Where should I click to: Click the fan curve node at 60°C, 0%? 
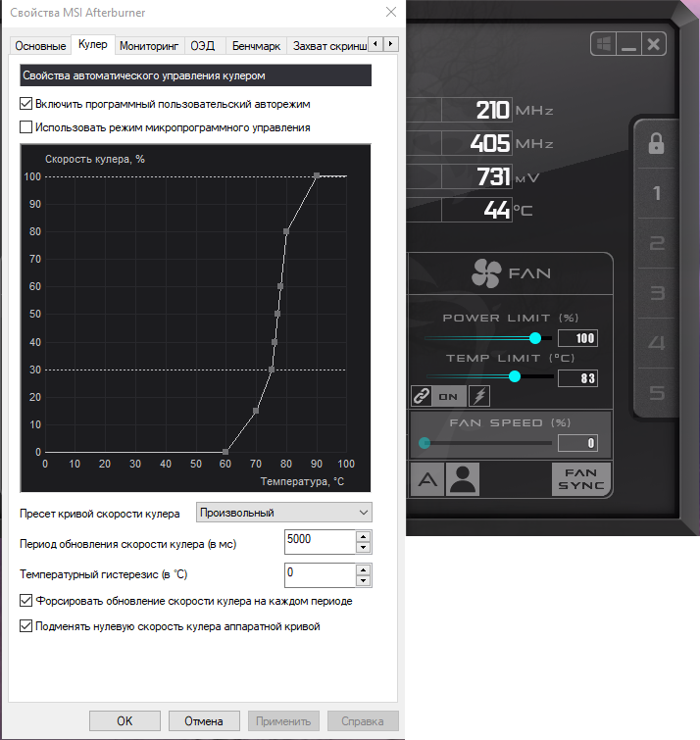coord(225,452)
